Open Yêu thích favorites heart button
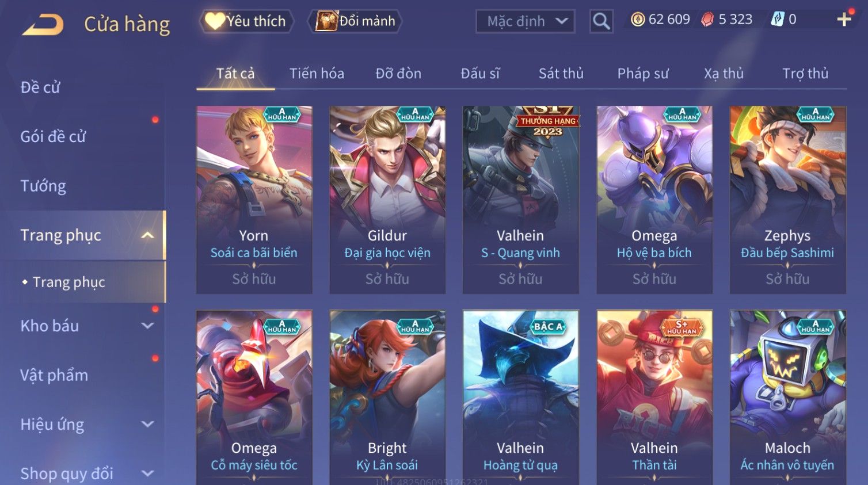This screenshot has width=868, height=485. click(x=246, y=21)
